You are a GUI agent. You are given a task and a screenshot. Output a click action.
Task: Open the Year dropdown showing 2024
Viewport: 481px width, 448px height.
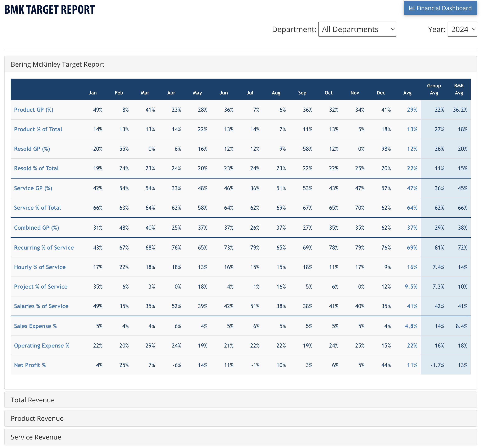point(462,29)
